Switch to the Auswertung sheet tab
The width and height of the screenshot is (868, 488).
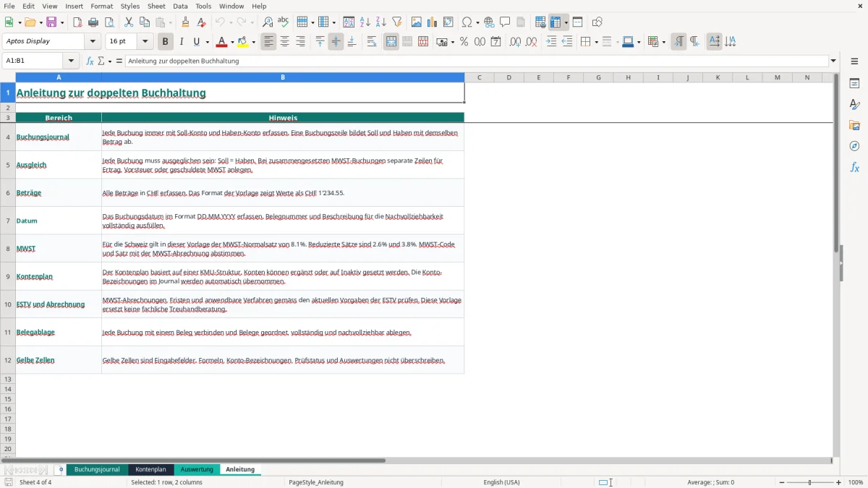(197, 470)
